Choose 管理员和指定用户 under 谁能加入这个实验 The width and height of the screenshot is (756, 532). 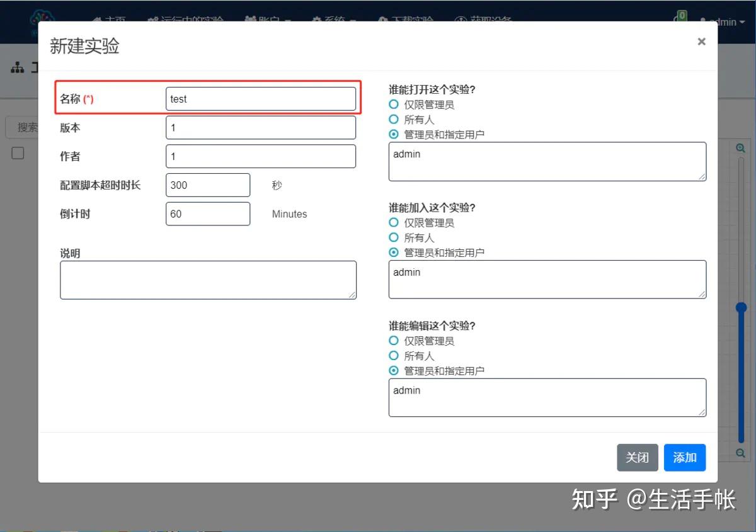point(394,252)
